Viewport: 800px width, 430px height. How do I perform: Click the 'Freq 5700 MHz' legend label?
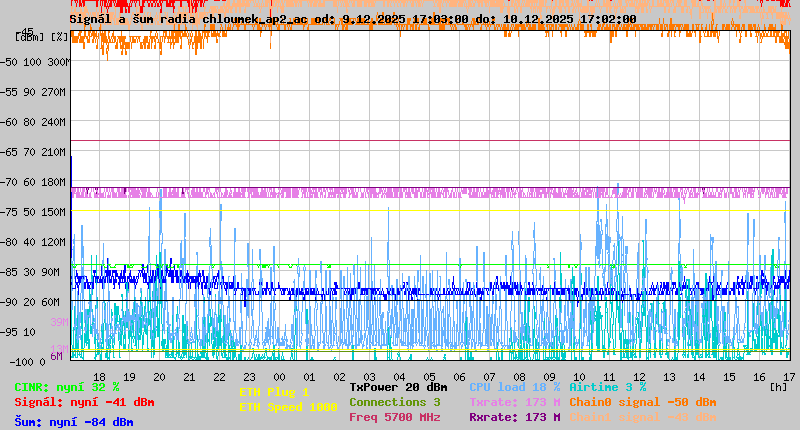point(395,417)
